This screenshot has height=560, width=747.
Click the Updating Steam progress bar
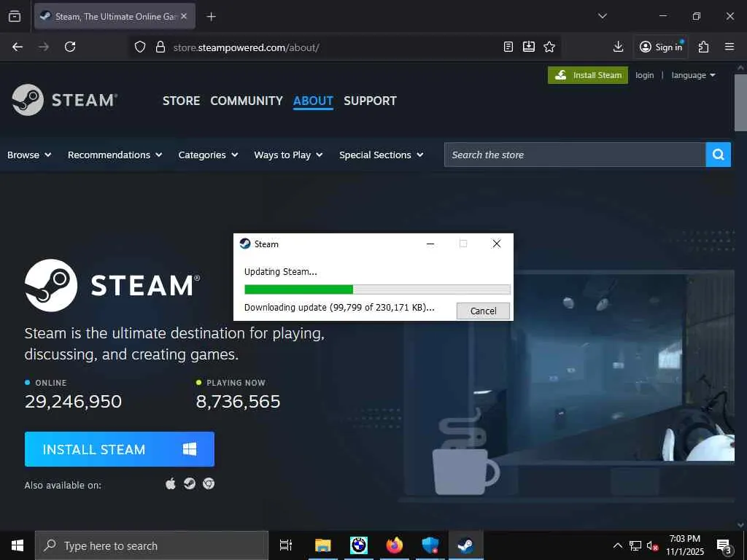point(377,289)
